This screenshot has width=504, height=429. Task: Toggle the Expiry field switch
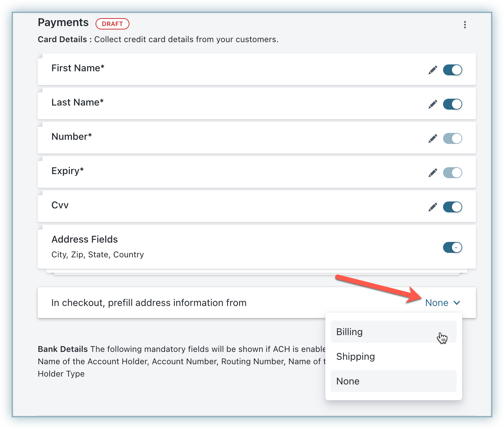(452, 173)
